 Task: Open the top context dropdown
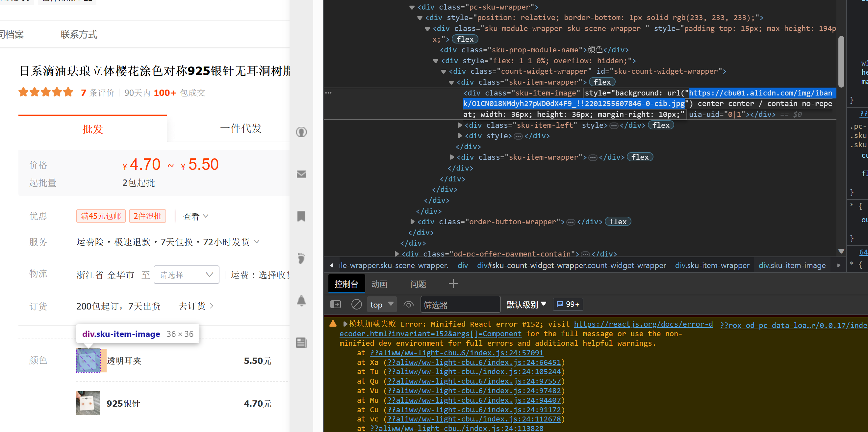381,305
